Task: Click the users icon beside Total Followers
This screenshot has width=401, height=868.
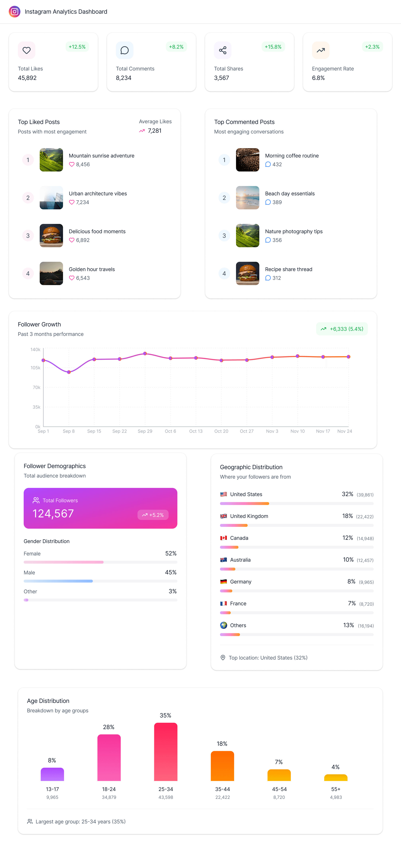Action: 36,500
